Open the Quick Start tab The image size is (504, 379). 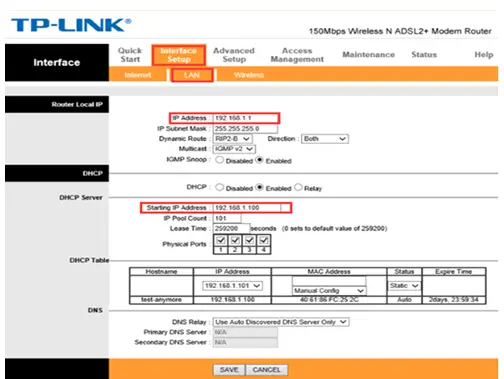coord(130,55)
